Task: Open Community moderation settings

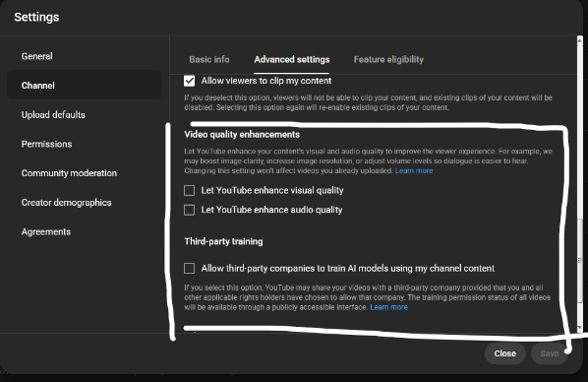Action: pyautogui.click(x=84, y=173)
